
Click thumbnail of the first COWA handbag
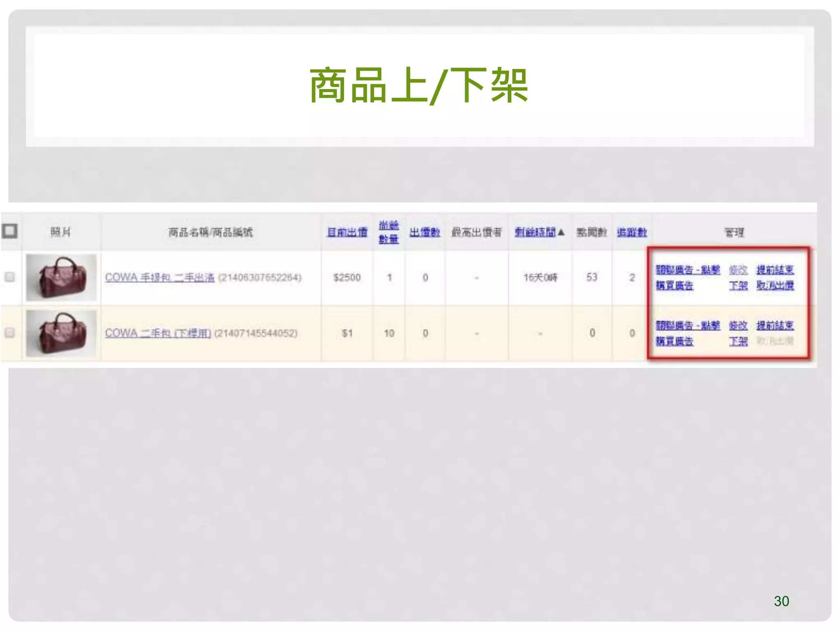(x=61, y=277)
